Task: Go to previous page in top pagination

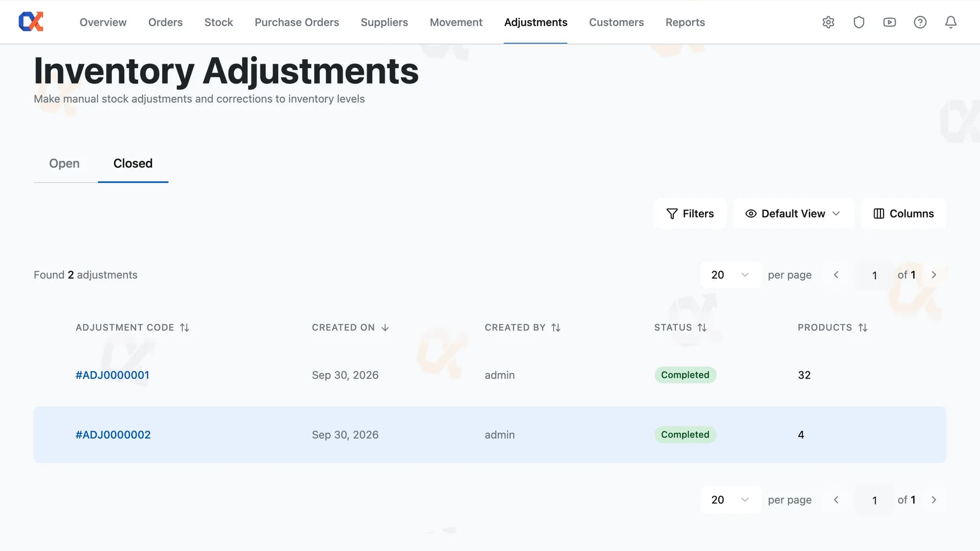Action: [836, 275]
